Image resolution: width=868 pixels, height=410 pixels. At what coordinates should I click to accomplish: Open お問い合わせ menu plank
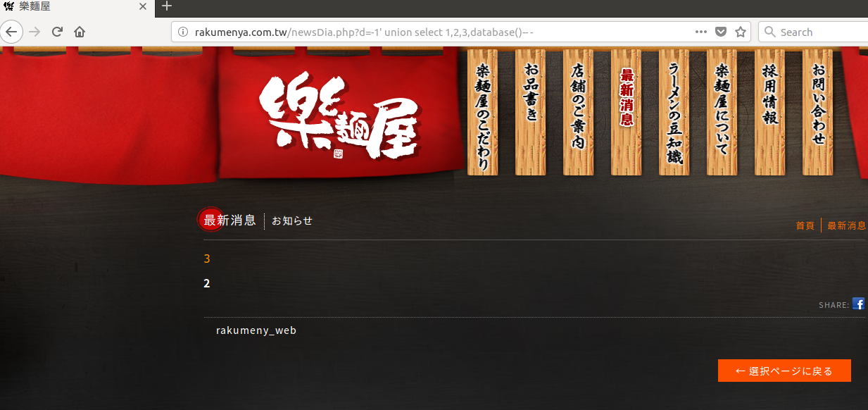coord(818,112)
